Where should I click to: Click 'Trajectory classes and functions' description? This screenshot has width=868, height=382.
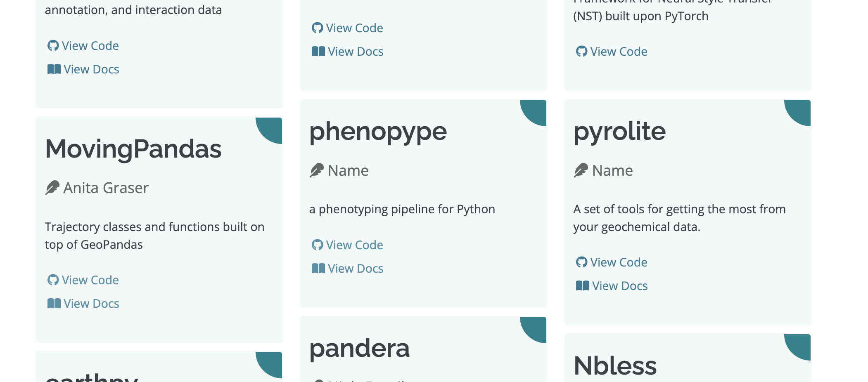click(x=154, y=236)
